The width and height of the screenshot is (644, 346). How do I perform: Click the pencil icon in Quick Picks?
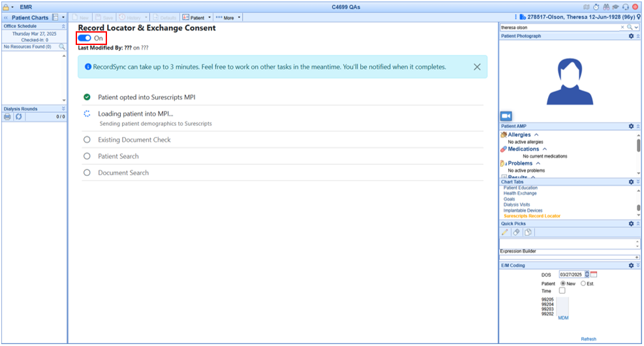coord(505,233)
